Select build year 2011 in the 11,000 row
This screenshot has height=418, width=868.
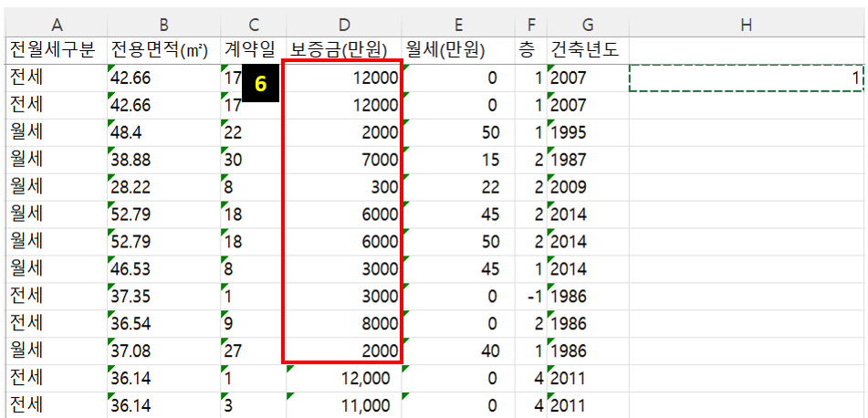coord(588,406)
